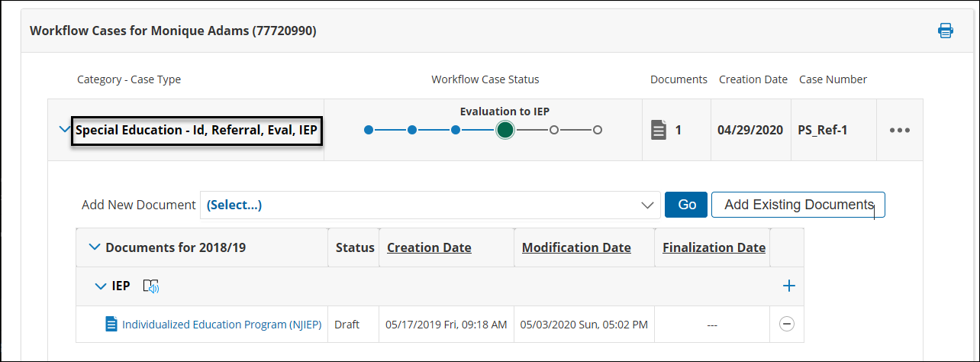
Task: Click the print icon
Action: coord(946,31)
